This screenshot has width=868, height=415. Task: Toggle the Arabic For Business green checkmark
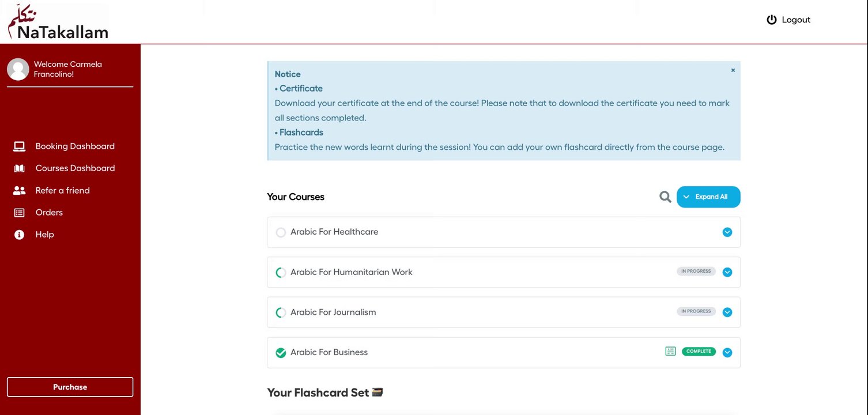point(281,353)
